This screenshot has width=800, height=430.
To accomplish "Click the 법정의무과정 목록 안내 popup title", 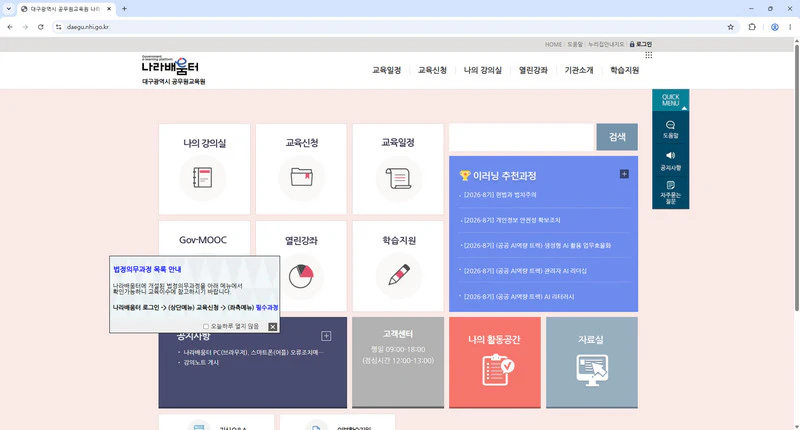I will click(147, 269).
